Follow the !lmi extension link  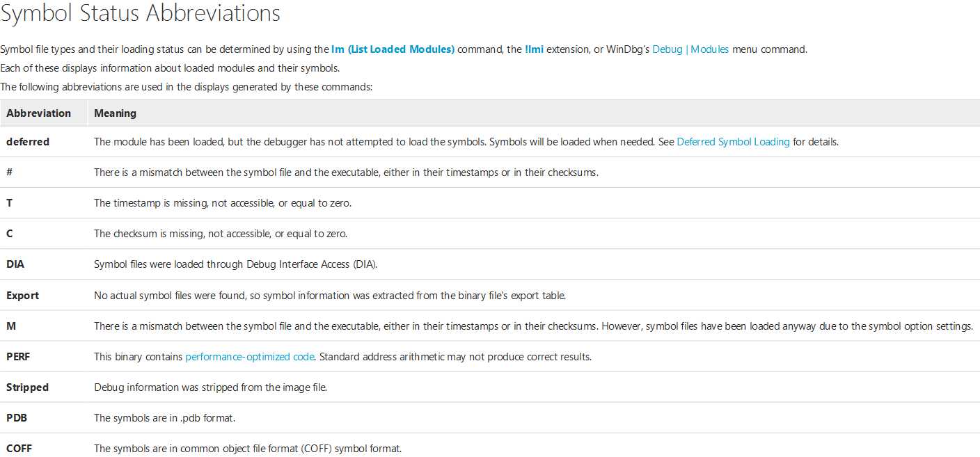[534, 49]
